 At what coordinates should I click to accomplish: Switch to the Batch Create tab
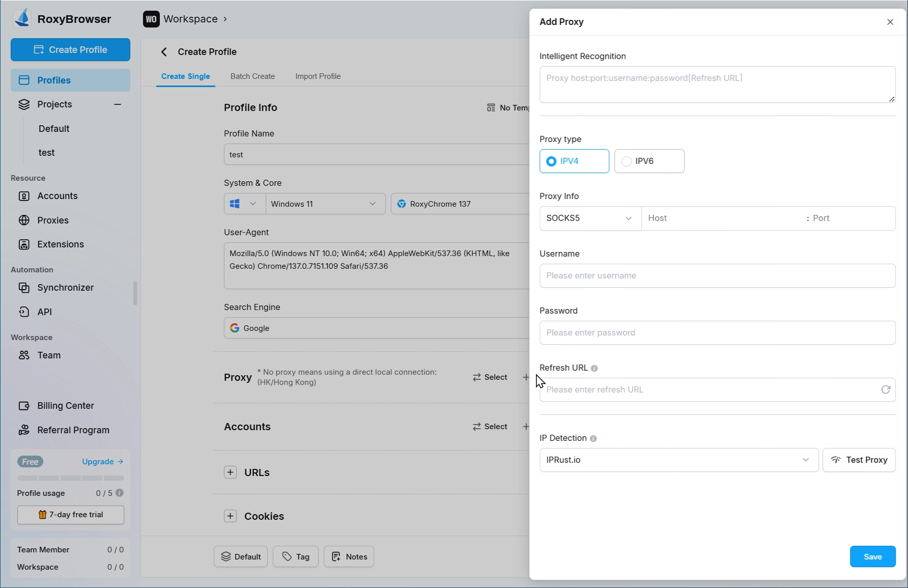point(252,76)
